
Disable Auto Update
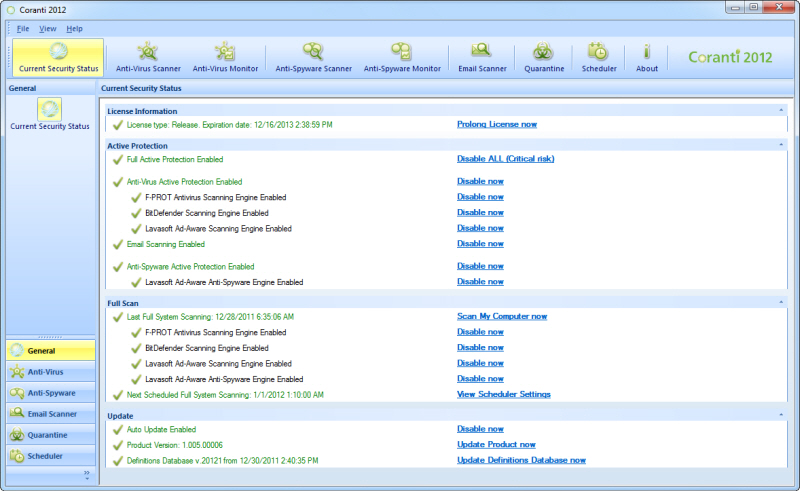click(x=480, y=429)
